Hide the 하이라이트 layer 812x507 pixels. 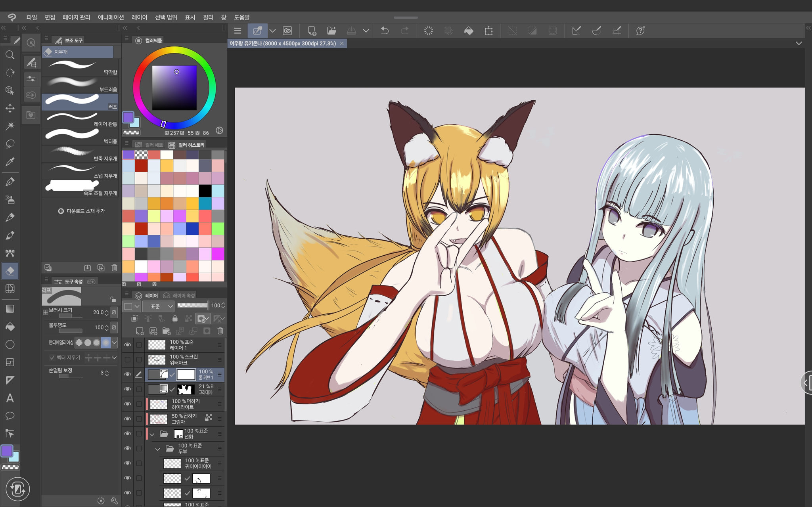click(x=127, y=404)
